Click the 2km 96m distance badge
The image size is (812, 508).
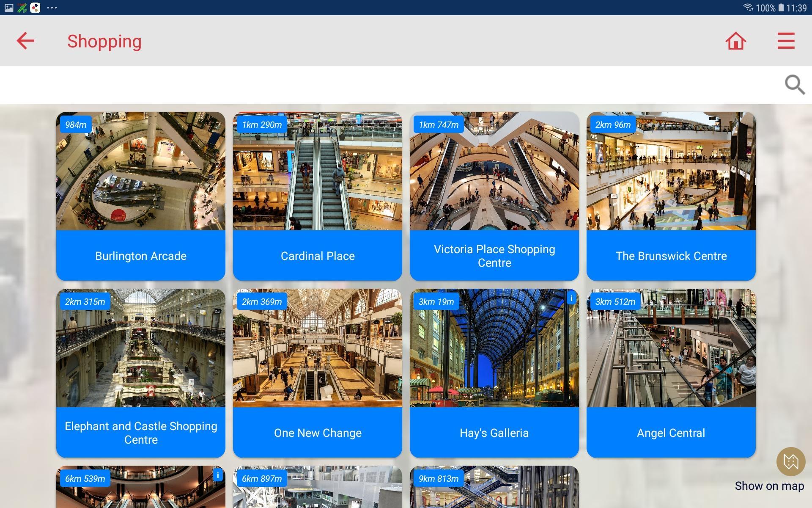coord(613,125)
